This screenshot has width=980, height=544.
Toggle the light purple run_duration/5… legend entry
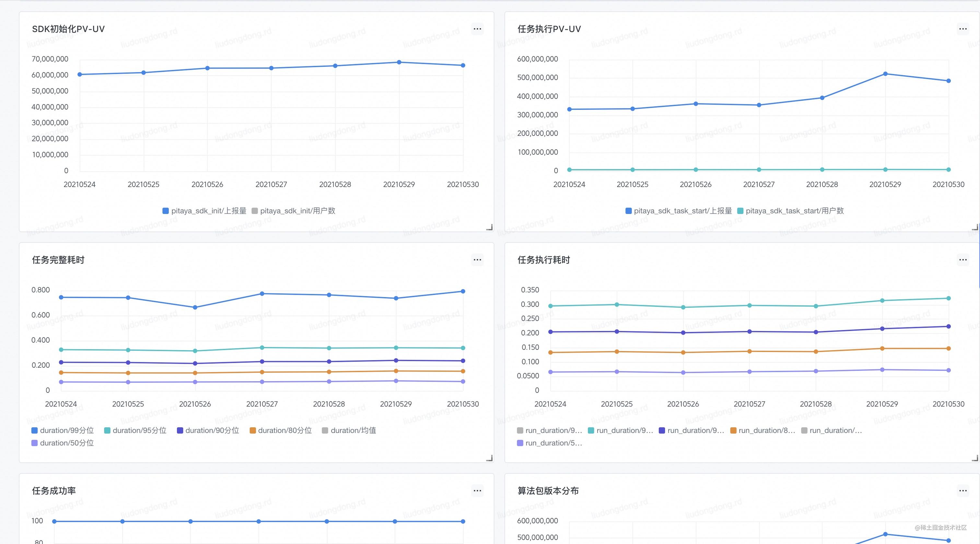click(x=550, y=443)
